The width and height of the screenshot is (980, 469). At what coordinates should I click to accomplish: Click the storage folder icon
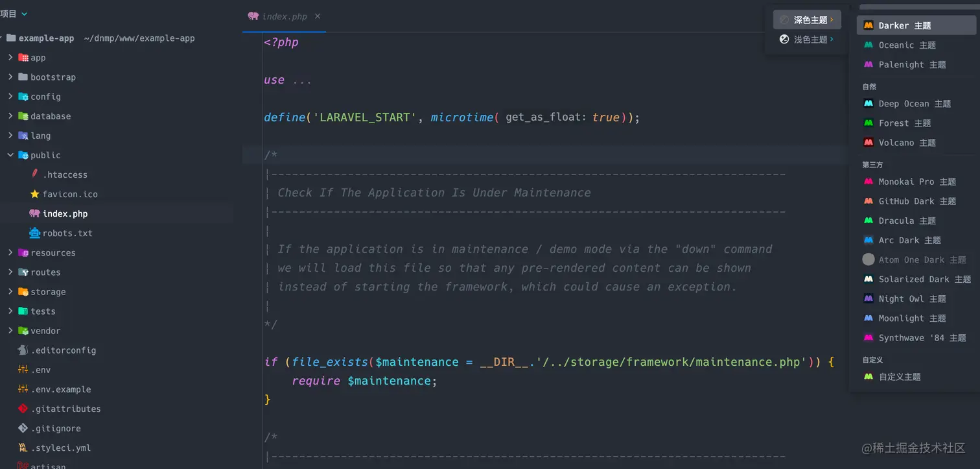coord(23,291)
